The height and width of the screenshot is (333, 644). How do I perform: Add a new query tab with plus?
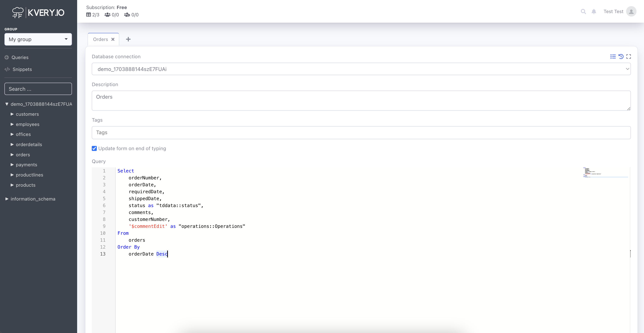tap(128, 39)
